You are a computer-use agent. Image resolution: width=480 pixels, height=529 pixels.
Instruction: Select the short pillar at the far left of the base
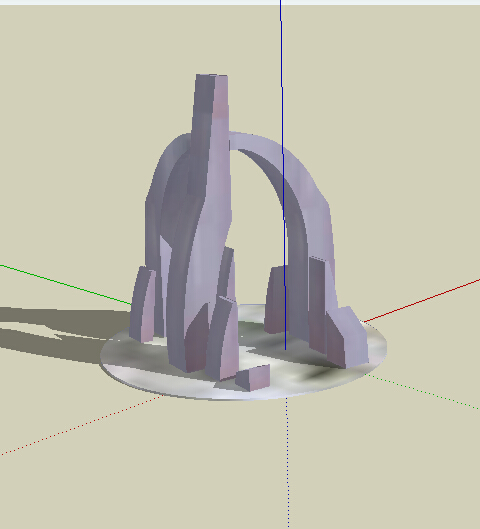(142, 304)
